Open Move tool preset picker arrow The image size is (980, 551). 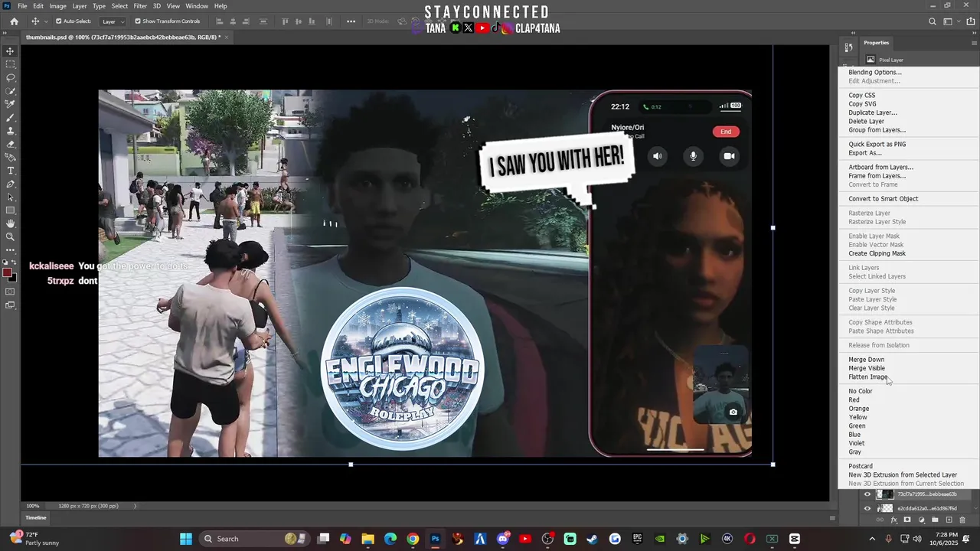click(x=45, y=21)
